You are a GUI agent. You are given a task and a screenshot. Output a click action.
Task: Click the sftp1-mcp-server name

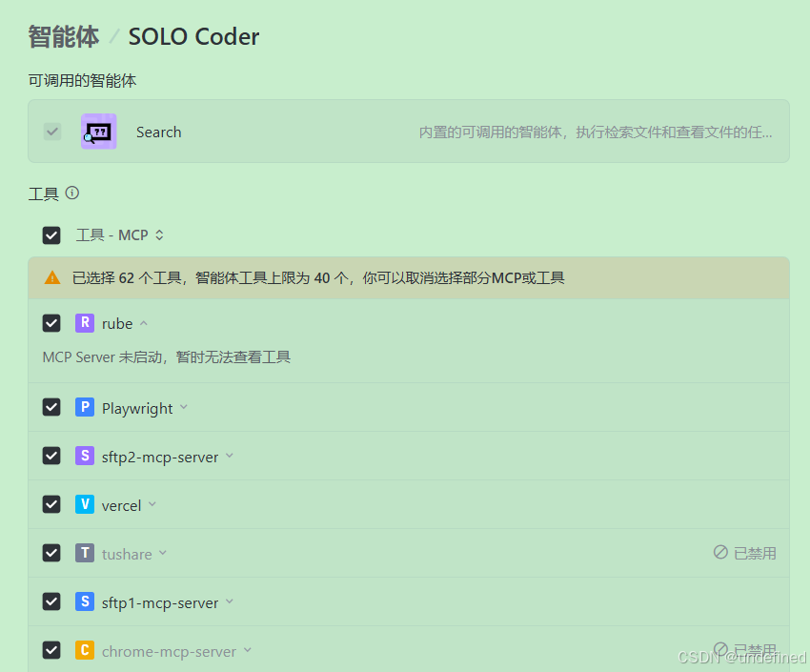pos(160,602)
